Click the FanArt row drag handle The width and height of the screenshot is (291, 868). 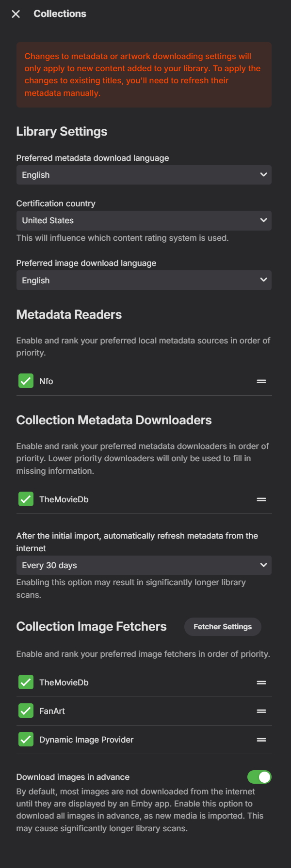pos(261,711)
